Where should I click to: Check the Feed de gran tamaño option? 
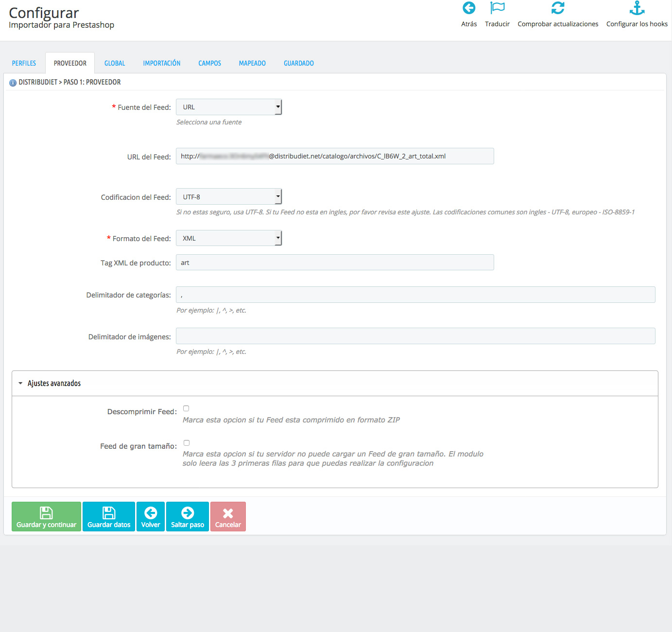click(x=187, y=443)
